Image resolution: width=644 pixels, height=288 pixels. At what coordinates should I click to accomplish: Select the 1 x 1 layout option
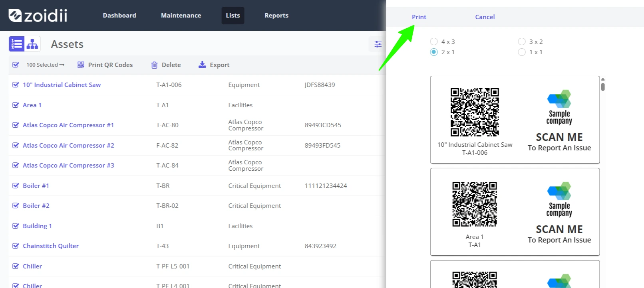pos(522,52)
